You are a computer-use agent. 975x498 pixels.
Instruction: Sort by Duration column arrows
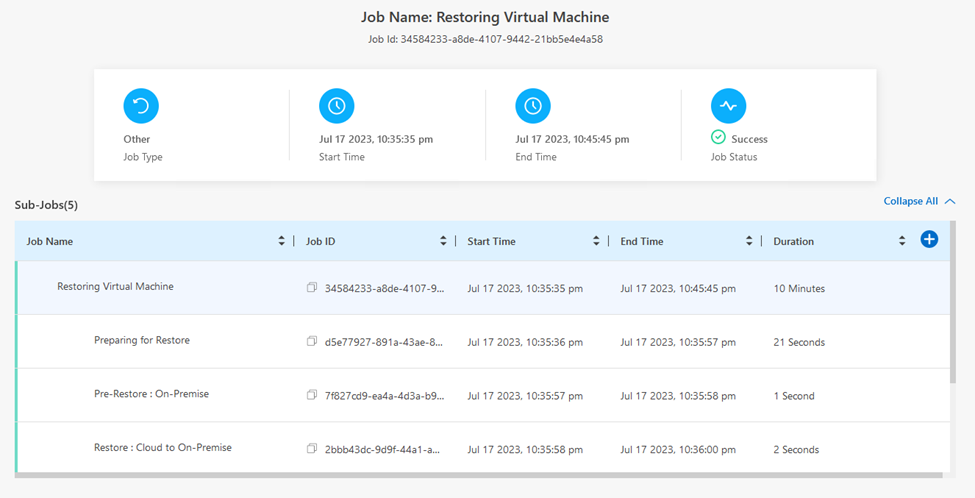click(x=902, y=241)
